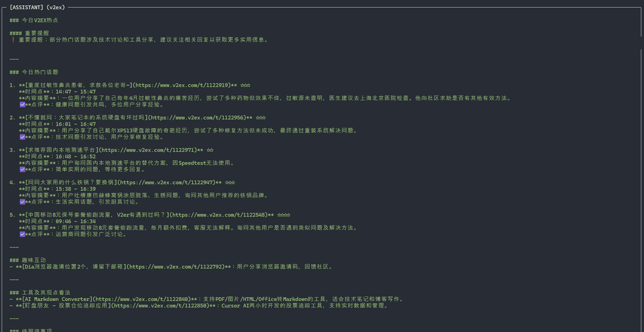The width and height of the screenshot is (644, 332).
Task: Click the two-star rating after 1122971 link
Action: [x=210, y=150]
